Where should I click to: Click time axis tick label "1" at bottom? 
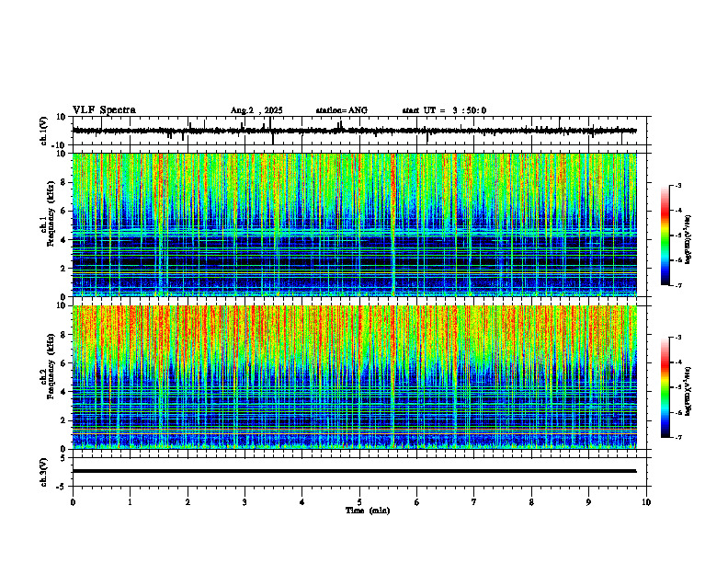(130, 502)
